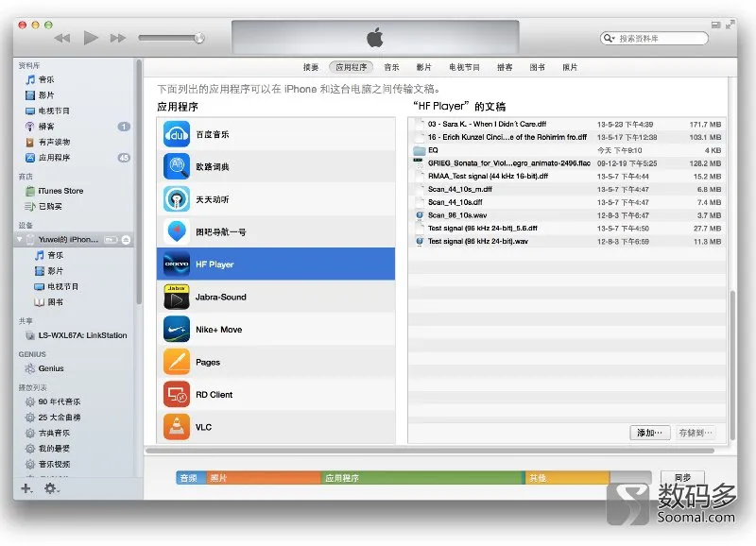The width and height of the screenshot is (756, 546).
Task: Select the RD Client app in the list
Action: click(276, 395)
